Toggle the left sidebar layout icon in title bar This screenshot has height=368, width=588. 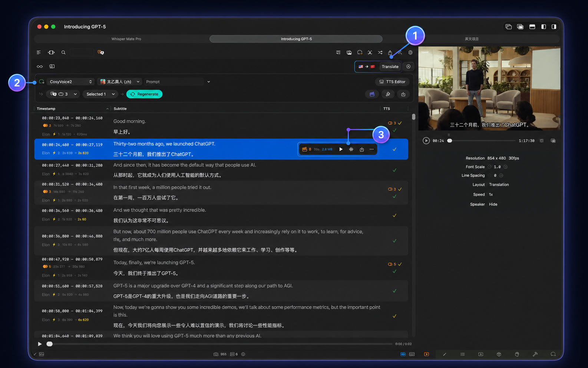point(544,27)
